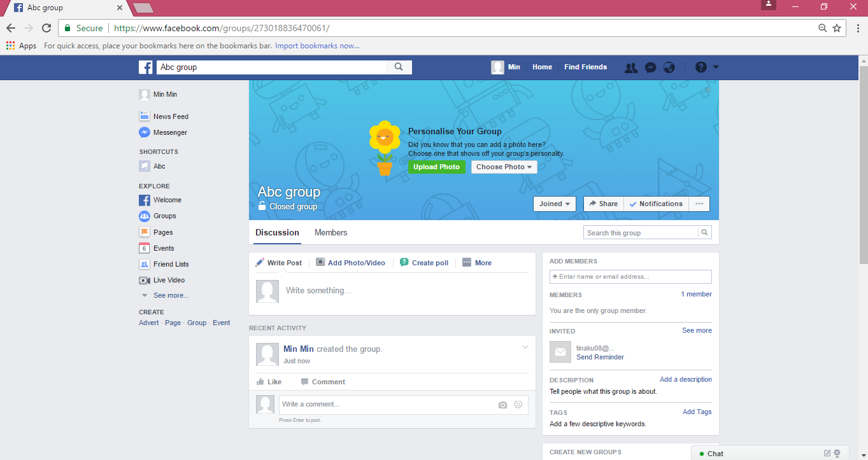Bookmark this page with the star icon
The height and width of the screenshot is (460, 868).
click(837, 28)
